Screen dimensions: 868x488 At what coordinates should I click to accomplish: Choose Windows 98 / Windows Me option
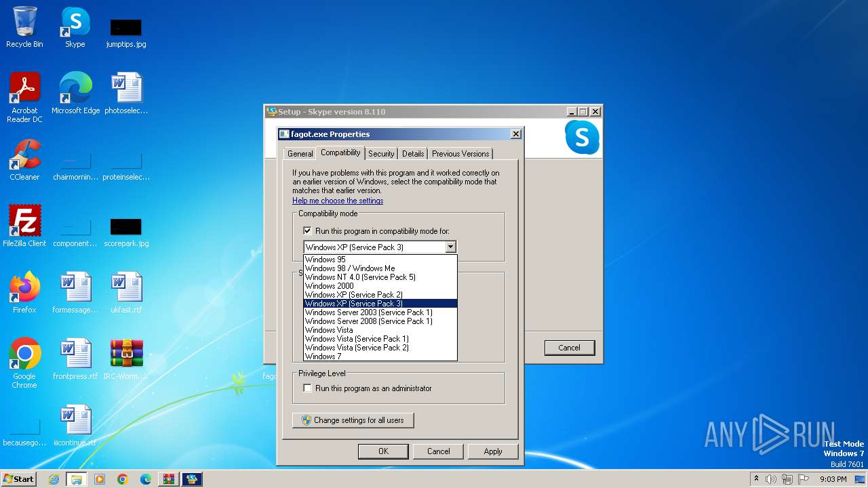click(380, 268)
